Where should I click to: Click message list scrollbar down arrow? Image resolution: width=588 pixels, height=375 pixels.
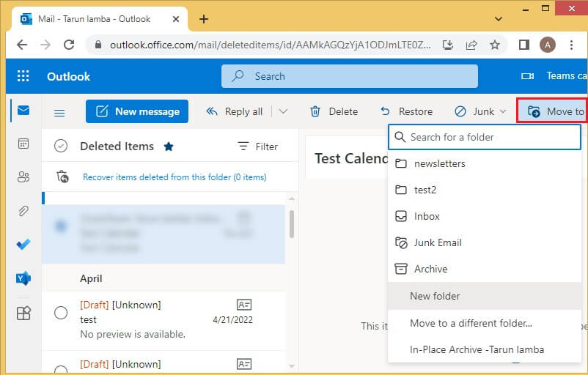point(292,366)
